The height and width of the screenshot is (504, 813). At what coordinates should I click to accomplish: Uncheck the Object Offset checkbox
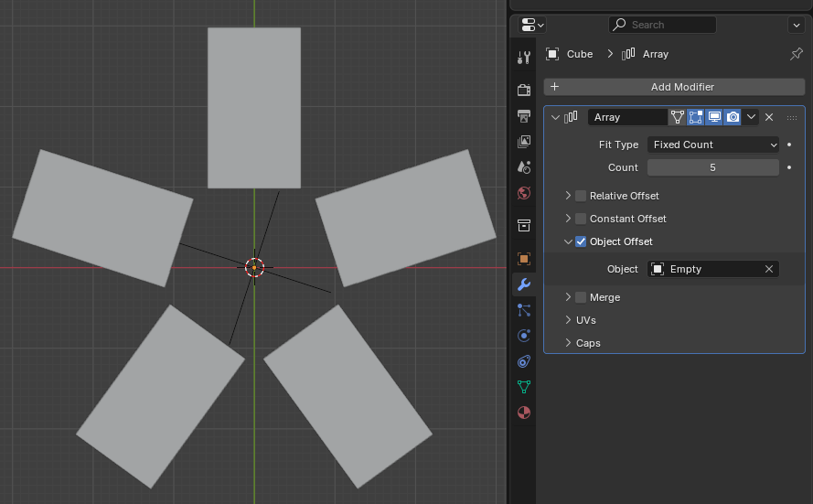coord(581,241)
